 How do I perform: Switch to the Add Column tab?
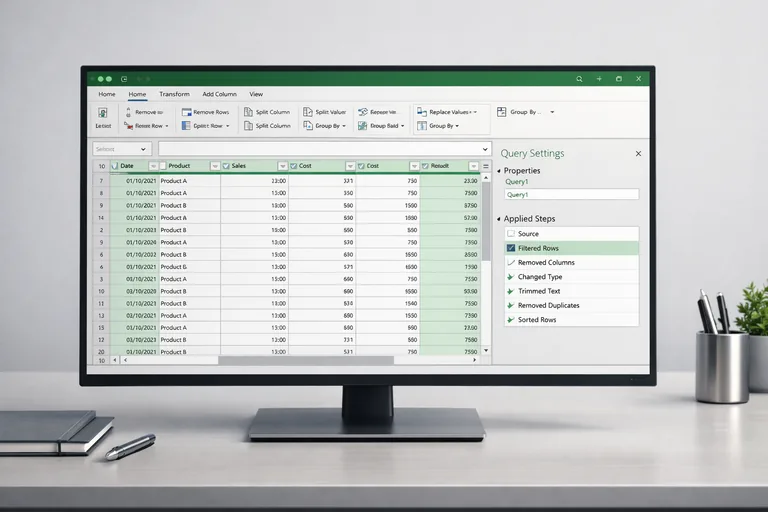point(219,94)
